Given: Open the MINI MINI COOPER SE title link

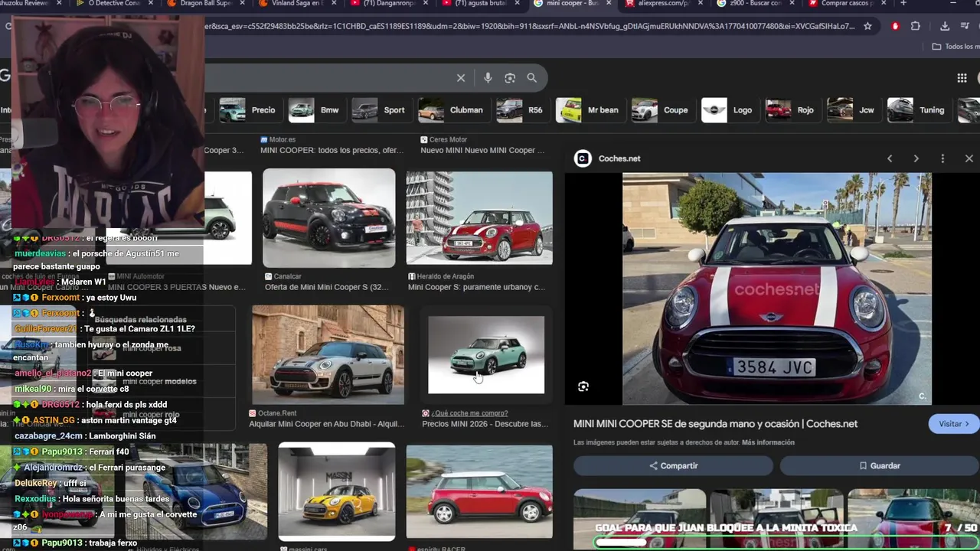Looking at the screenshot, I should [715, 424].
